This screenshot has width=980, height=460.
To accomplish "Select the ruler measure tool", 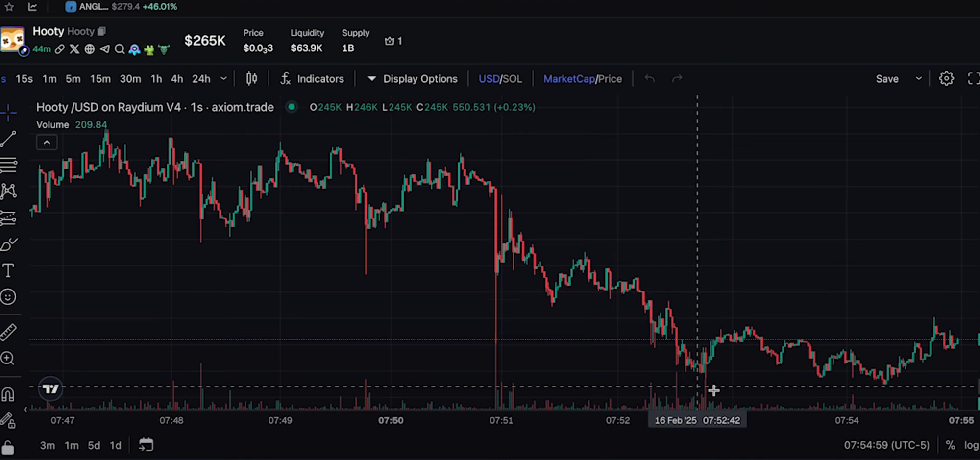I will (x=9, y=331).
